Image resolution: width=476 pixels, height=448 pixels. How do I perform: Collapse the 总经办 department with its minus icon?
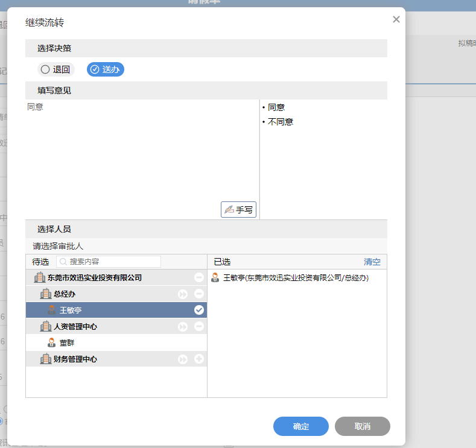click(199, 294)
